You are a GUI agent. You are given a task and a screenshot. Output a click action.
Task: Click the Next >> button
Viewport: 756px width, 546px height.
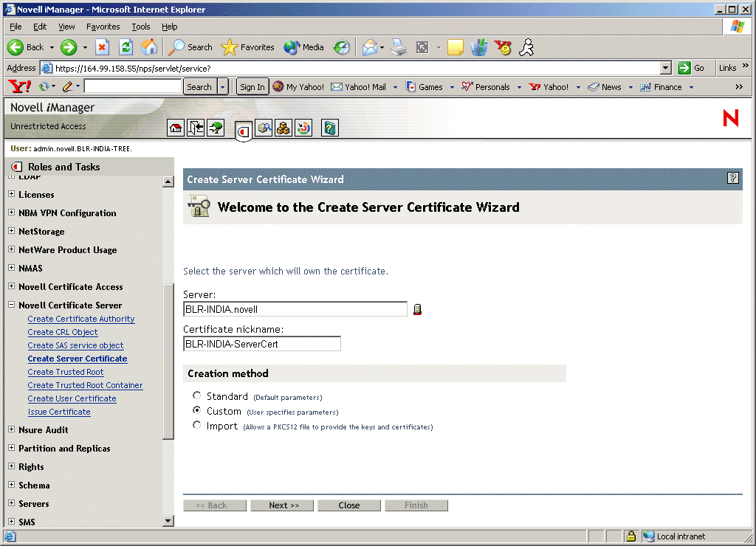[x=282, y=505]
